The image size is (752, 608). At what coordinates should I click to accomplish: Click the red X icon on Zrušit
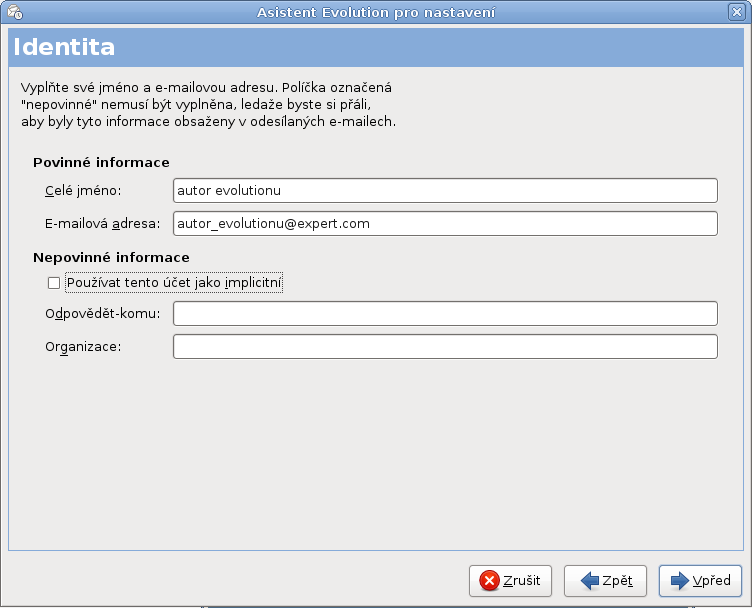point(489,581)
